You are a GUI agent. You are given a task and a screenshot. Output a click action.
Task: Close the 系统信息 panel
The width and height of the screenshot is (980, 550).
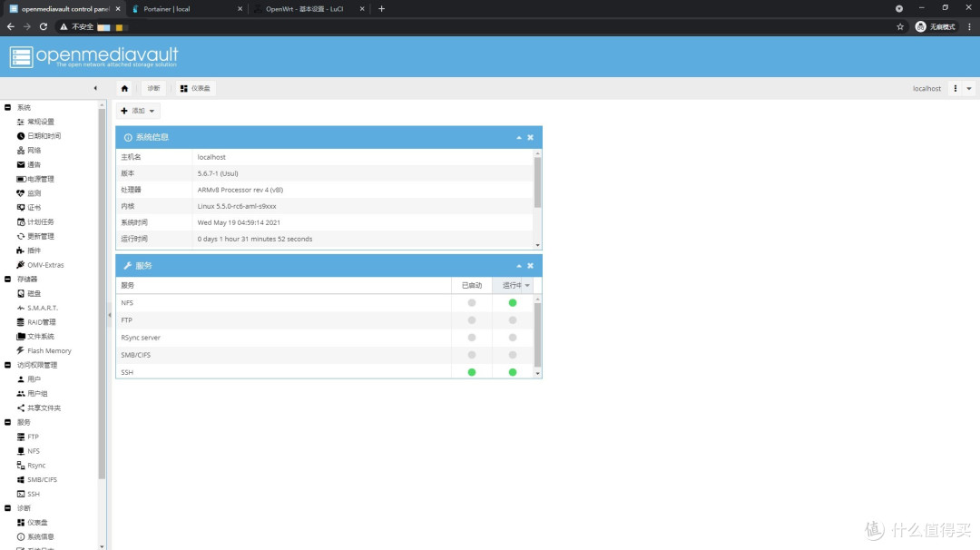[x=530, y=138]
